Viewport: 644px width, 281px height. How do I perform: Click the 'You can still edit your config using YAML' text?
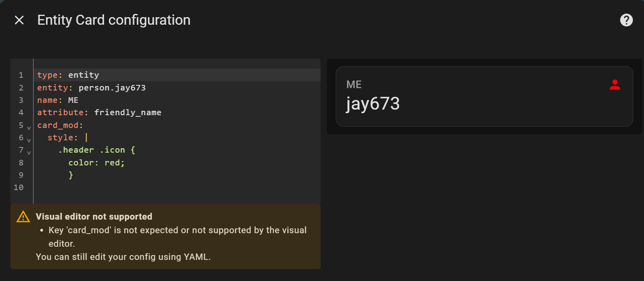pos(123,257)
